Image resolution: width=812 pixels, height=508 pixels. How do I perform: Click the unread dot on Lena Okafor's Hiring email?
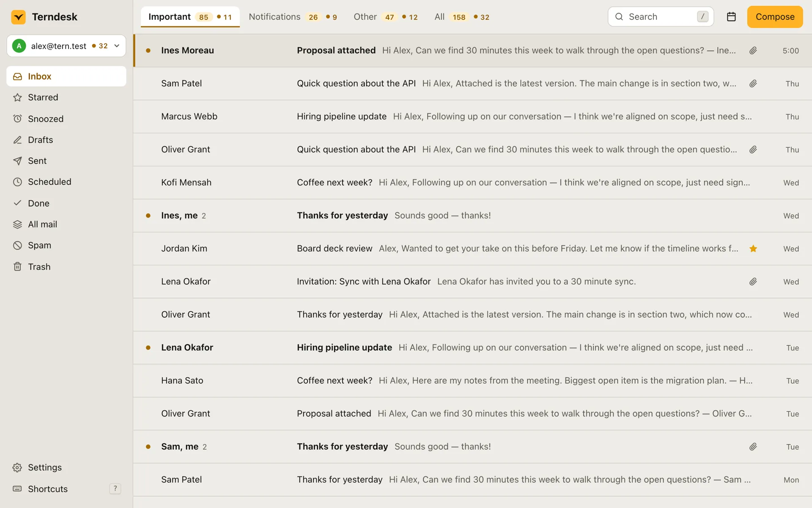click(x=148, y=348)
